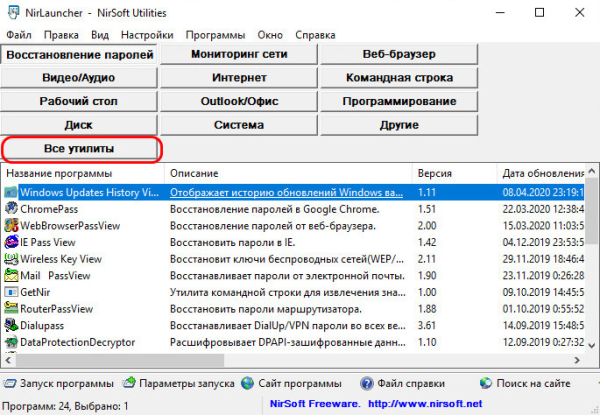Select the RouterPassView icon
The image size is (600, 415).
pos(11,309)
